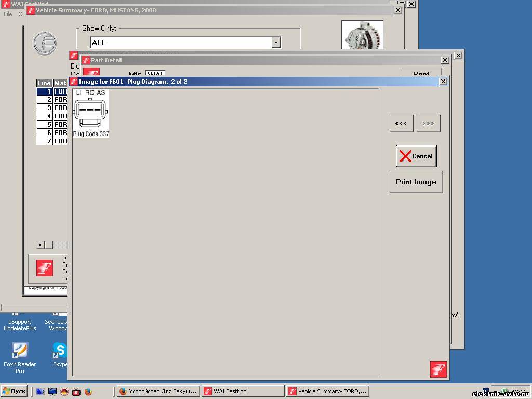The height and width of the screenshot is (399, 532).
Task: Click the alternator thumbnail in Vehicle Summary
Action: 362,35
